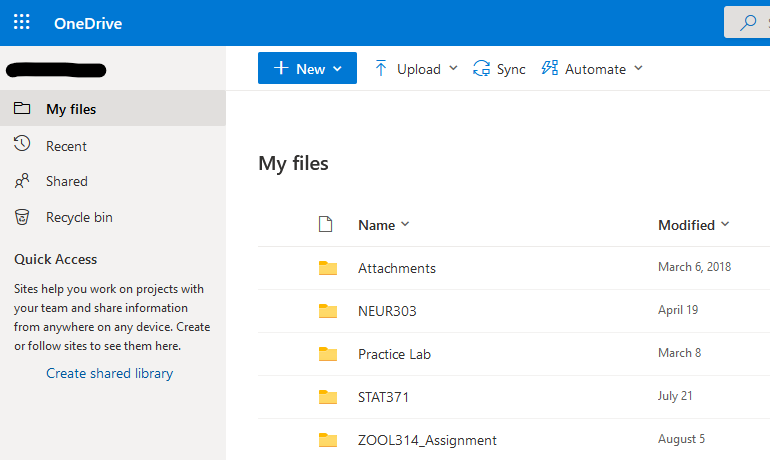Click the Attachments folder icon

click(x=328, y=268)
